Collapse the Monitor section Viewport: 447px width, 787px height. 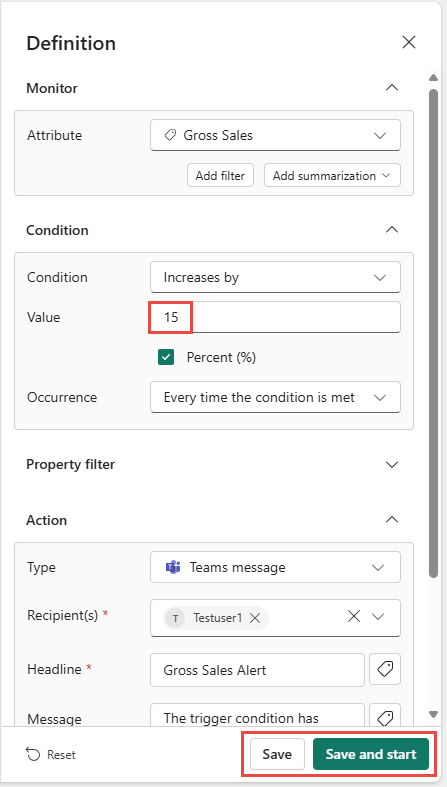[392, 88]
